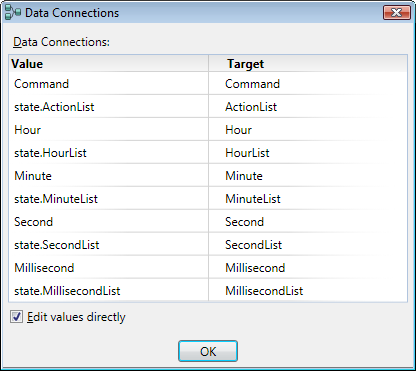Select the state.MillisecondList value cell
This screenshot has height=371, width=416.
tap(109, 291)
